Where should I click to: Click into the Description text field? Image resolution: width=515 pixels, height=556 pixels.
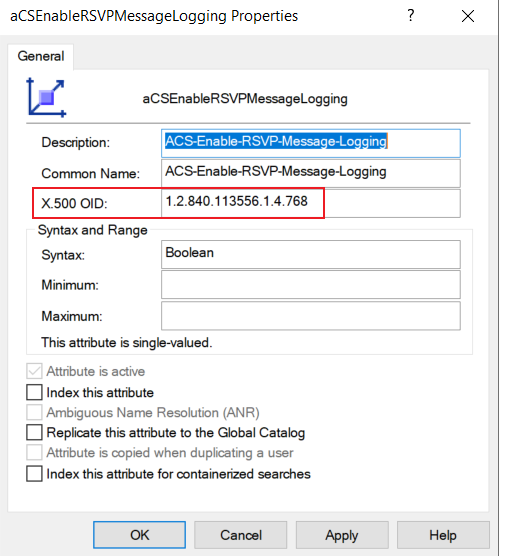coord(311,143)
